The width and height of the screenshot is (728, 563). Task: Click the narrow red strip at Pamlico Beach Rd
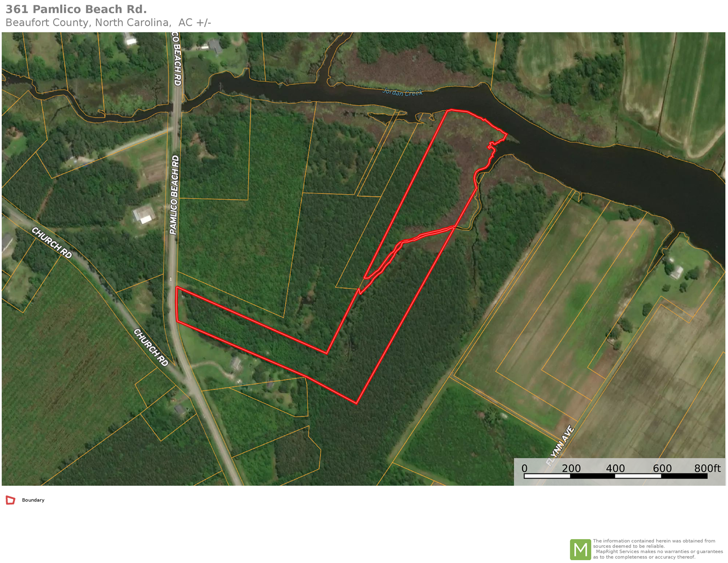(177, 304)
